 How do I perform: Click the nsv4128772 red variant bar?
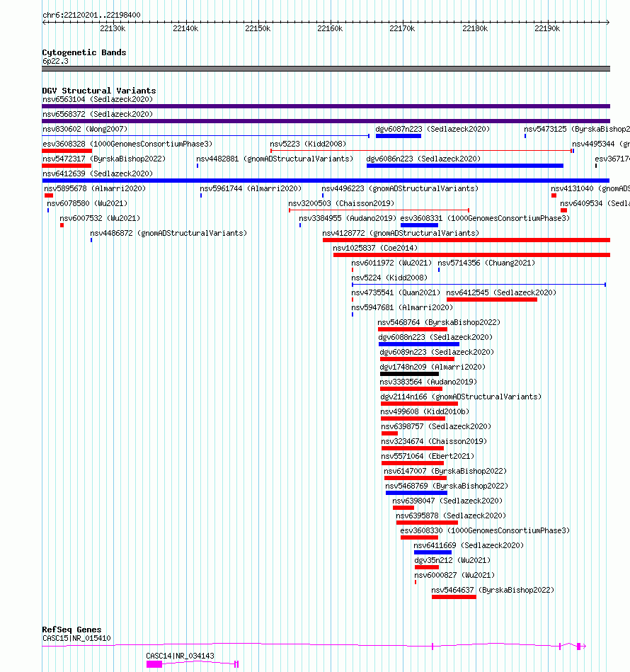[x=466, y=240]
